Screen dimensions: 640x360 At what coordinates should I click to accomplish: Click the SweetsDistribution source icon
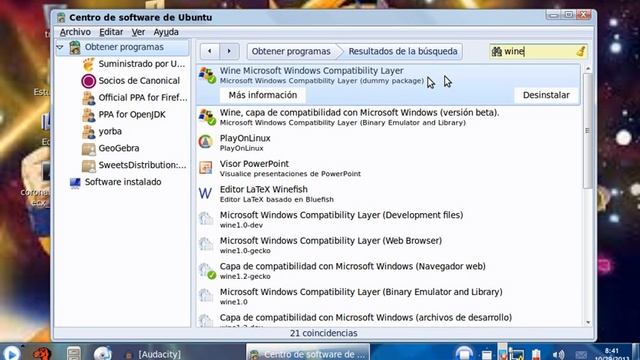click(88, 165)
